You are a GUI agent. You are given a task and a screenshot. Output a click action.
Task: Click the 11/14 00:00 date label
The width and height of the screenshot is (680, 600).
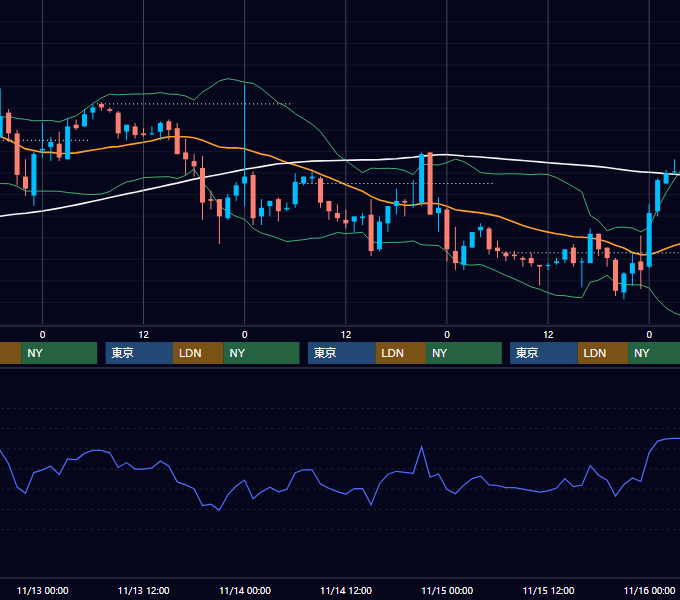point(245,590)
